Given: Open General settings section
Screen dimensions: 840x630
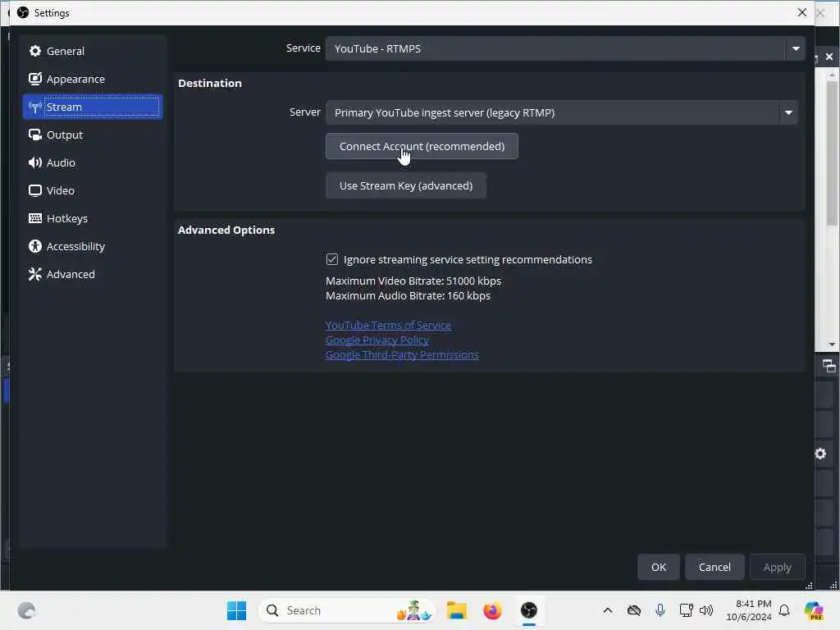Looking at the screenshot, I should (92, 51).
